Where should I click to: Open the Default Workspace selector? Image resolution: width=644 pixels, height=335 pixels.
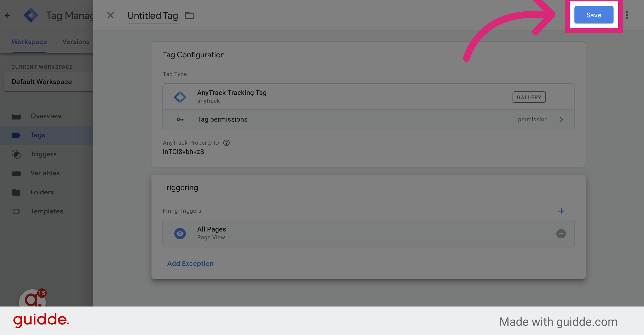(x=49, y=82)
